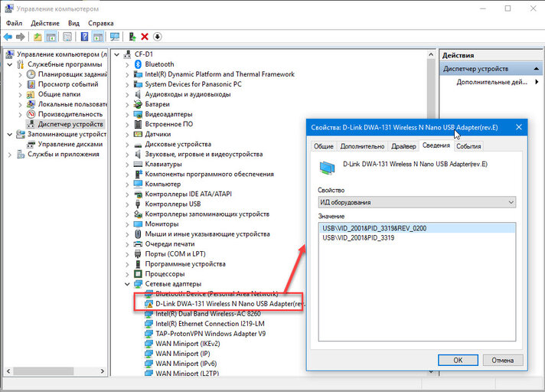Open the Справка menu

[101, 23]
